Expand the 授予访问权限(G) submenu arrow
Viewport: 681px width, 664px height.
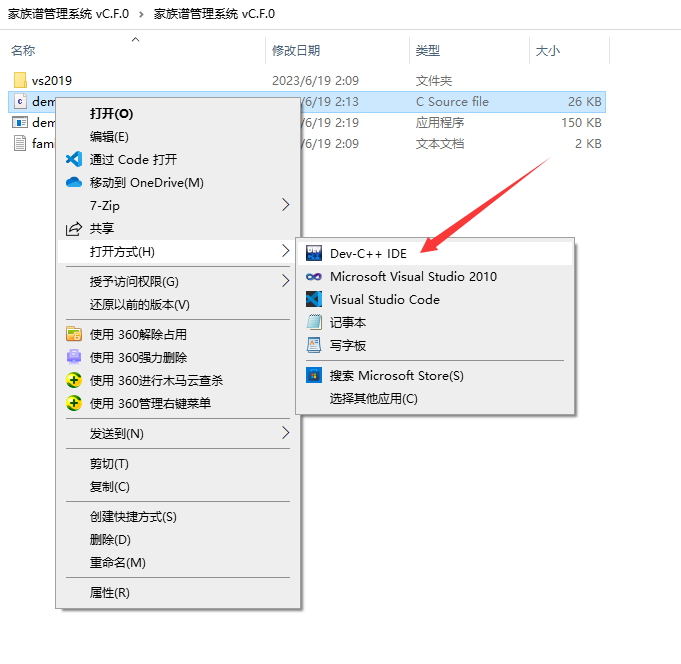[x=285, y=281]
